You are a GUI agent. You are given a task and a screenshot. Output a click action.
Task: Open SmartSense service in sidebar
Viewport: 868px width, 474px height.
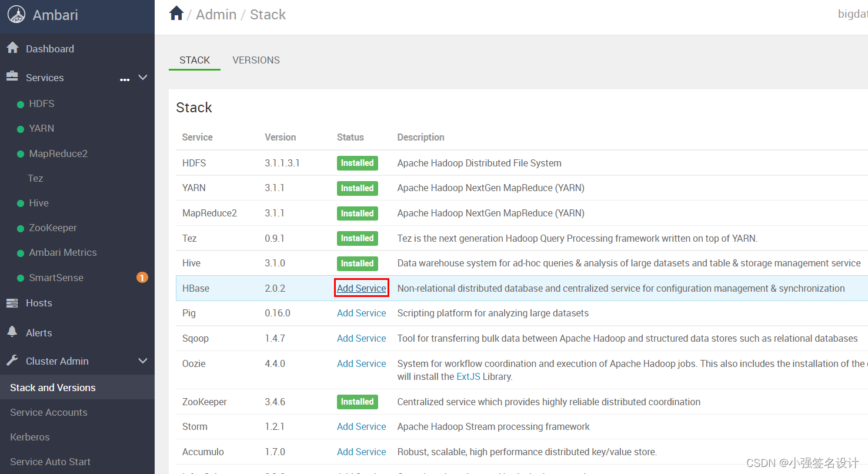tap(56, 278)
